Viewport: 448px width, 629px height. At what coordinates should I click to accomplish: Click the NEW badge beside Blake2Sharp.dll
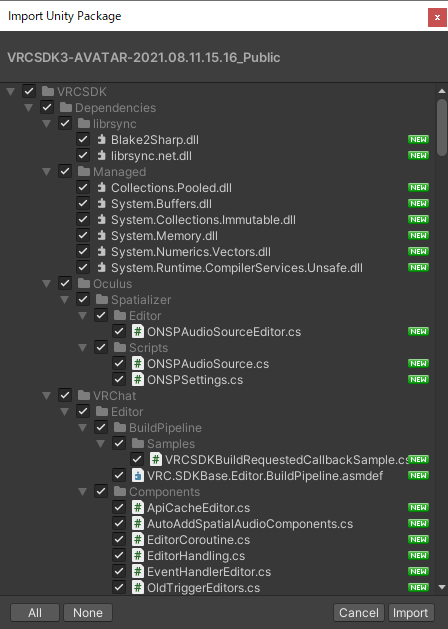(x=418, y=139)
